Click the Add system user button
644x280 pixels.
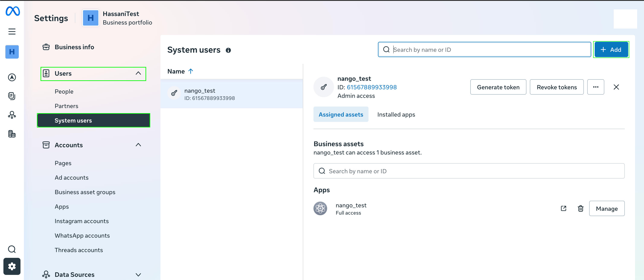(611, 49)
